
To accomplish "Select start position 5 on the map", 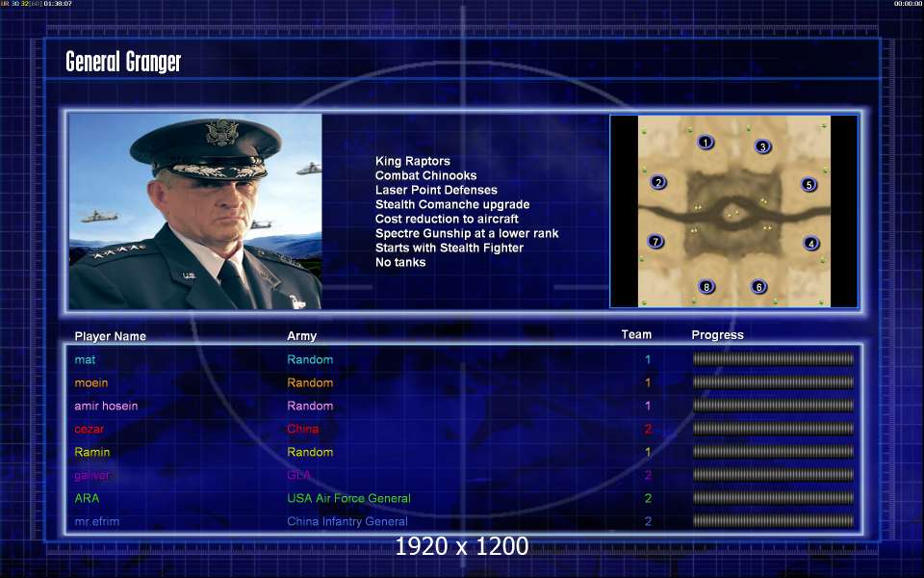I will click(809, 185).
